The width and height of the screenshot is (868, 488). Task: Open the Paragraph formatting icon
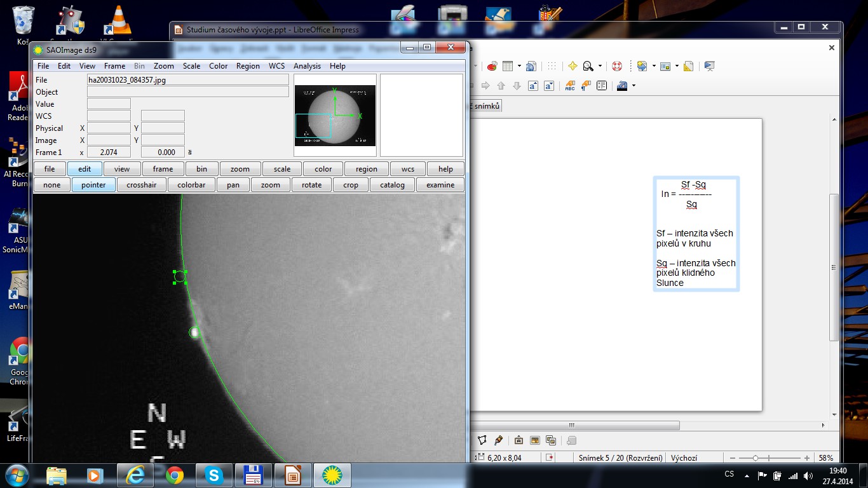pos(586,86)
